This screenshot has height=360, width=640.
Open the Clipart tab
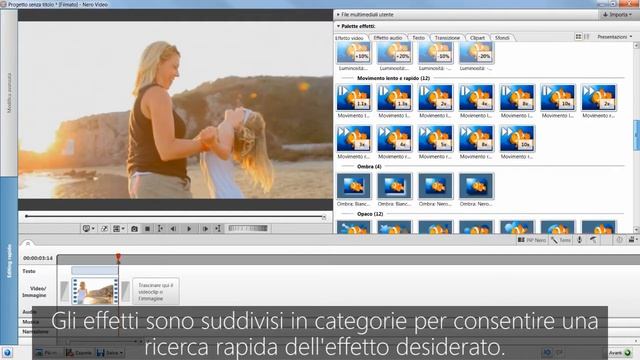(x=477, y=38)
